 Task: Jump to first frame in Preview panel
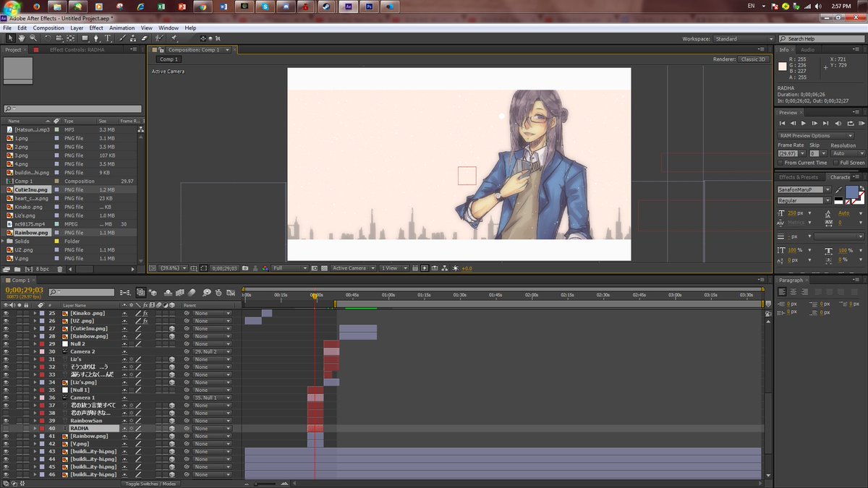pos(782,124)
